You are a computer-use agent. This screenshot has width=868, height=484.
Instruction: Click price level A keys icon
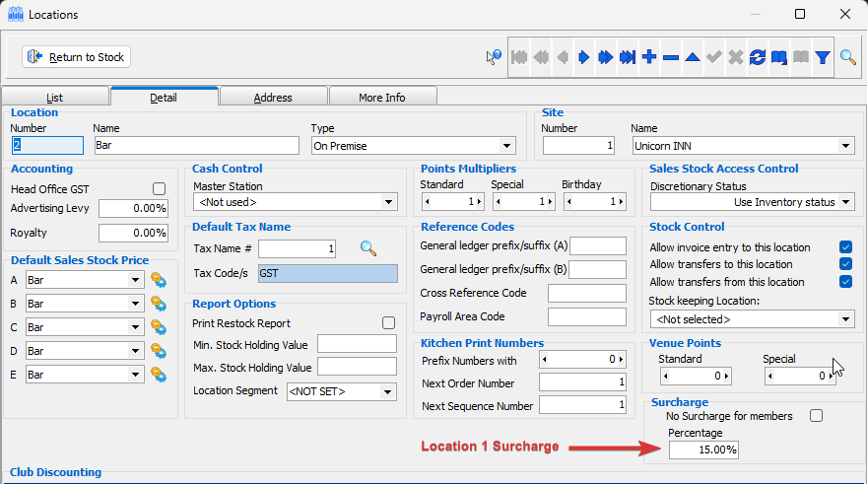click(x=159, y=280)
